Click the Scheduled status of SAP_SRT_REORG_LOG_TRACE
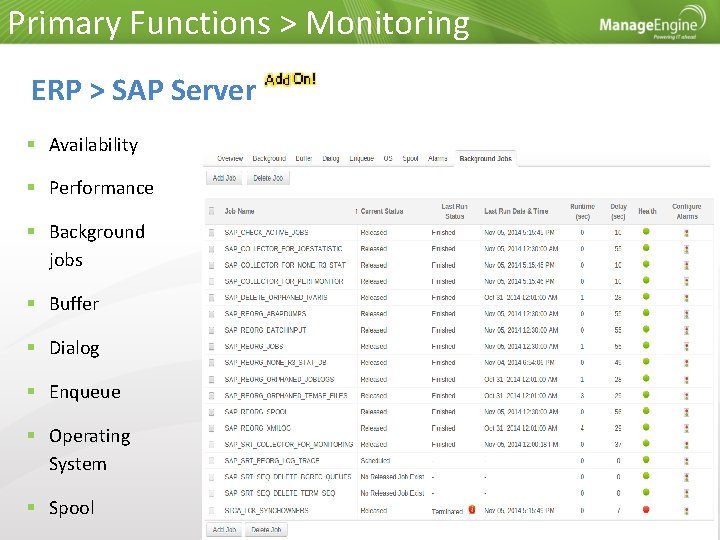This screenshot has width=720, height=540. point(375,461)
